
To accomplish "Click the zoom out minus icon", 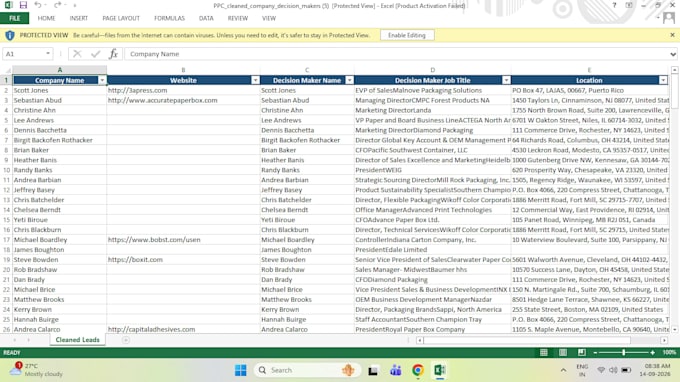I will pos(595,353).
